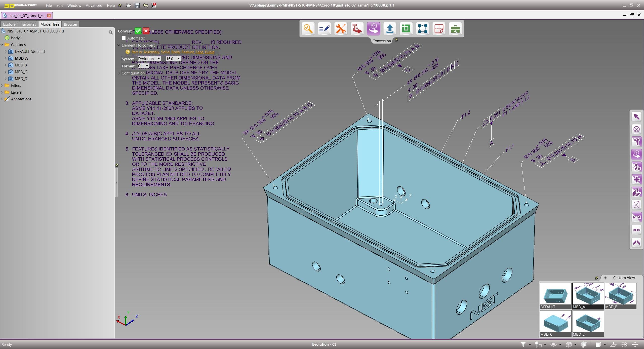Enable the Automatic checkbox
Screen dimensions: 644x349
pos(124,38)
